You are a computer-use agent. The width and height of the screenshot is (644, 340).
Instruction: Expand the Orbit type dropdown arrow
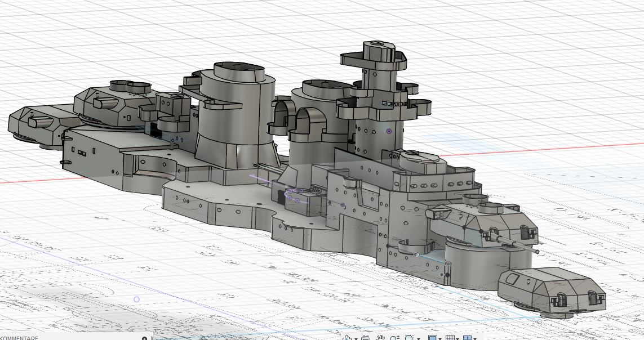pos(356,339)
